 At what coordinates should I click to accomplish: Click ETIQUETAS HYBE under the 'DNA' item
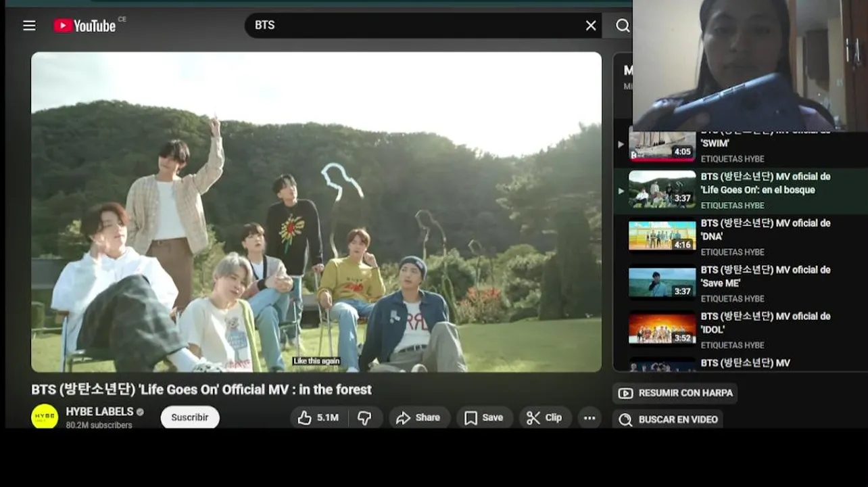point(732,252)
